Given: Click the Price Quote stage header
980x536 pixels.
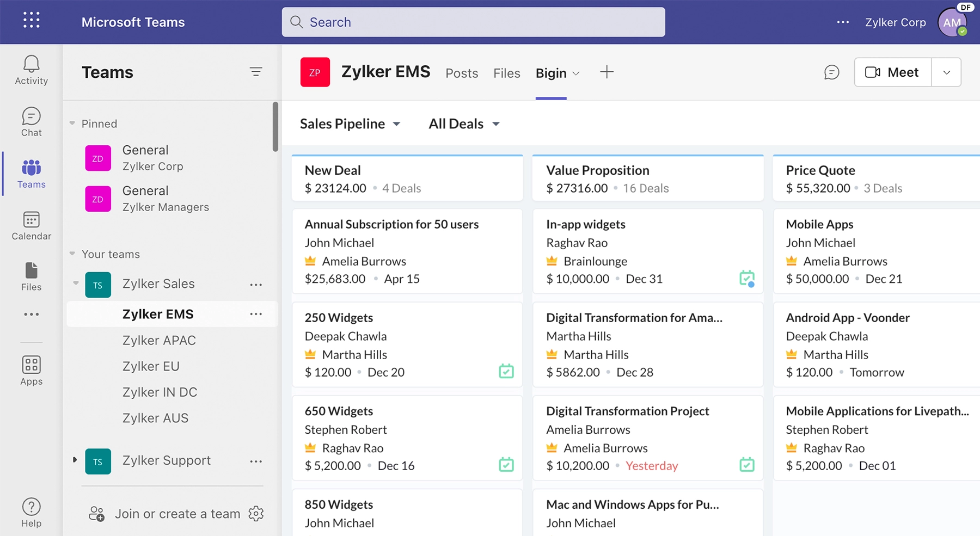Looking at the screenshot, I should 877,178.
